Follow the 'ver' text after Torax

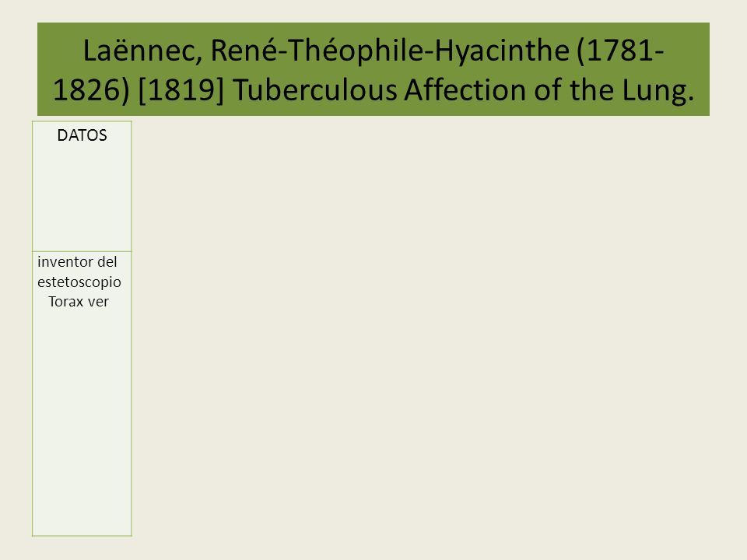[x=98, y=303]
